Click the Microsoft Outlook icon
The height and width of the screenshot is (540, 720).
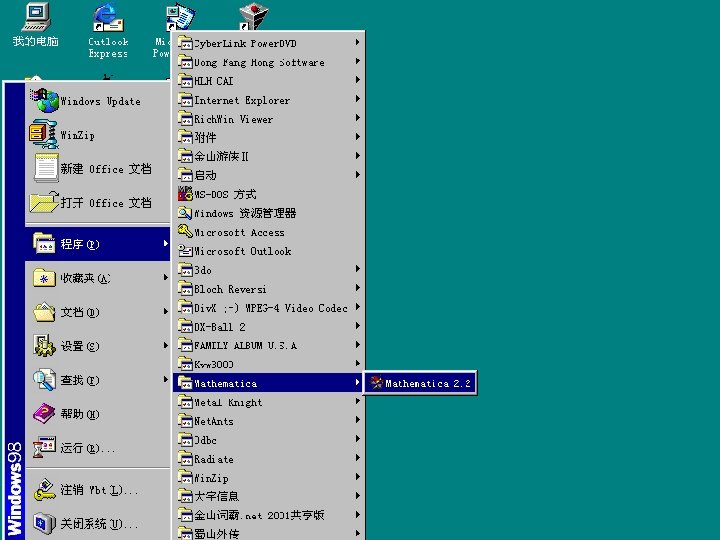click(185, 251)
